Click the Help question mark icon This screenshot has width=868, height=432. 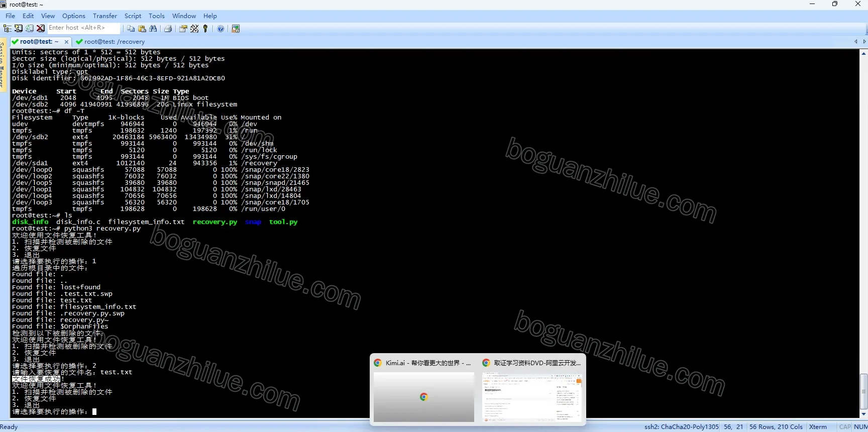coord(221,29)
